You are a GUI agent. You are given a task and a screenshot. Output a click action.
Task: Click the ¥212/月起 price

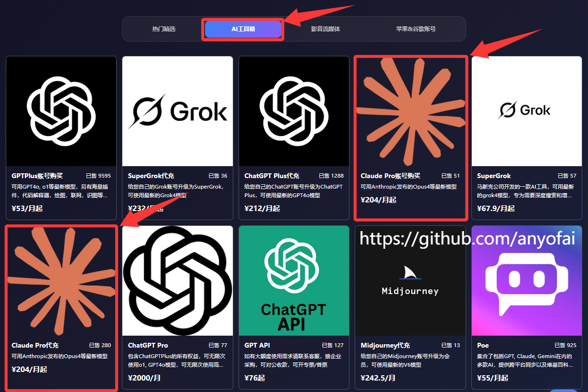point(262,208)
